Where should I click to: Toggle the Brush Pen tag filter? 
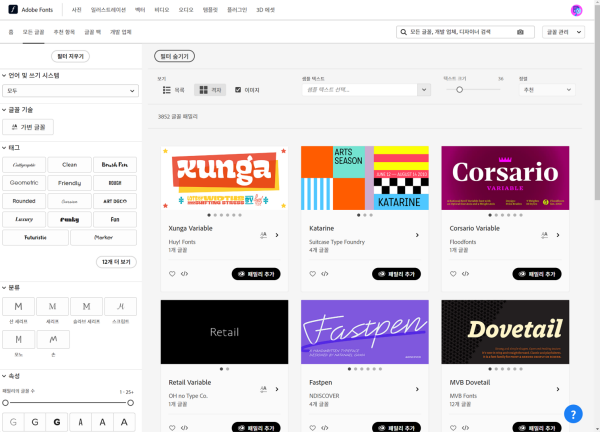point(115,165)
